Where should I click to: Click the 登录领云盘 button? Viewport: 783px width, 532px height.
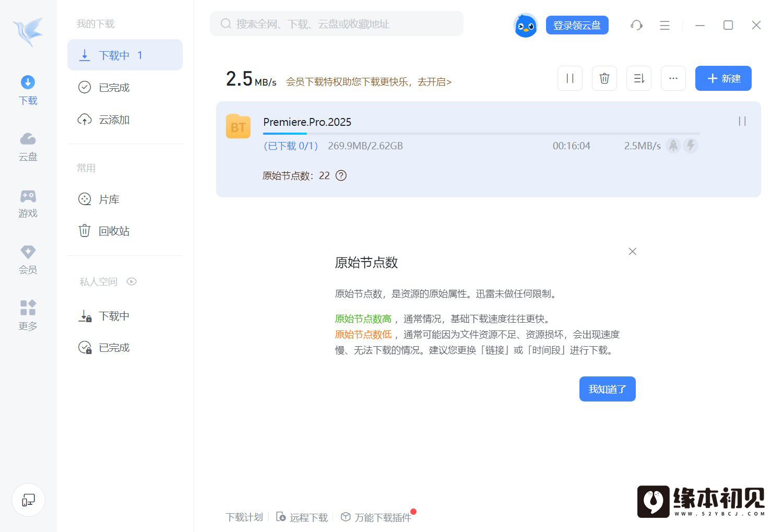tap(577, 25)
